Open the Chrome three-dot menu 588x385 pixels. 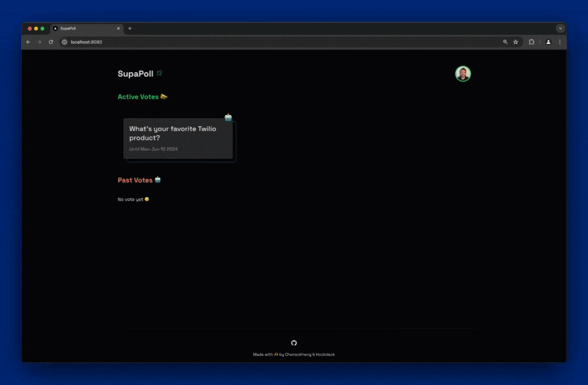[560, 42]
